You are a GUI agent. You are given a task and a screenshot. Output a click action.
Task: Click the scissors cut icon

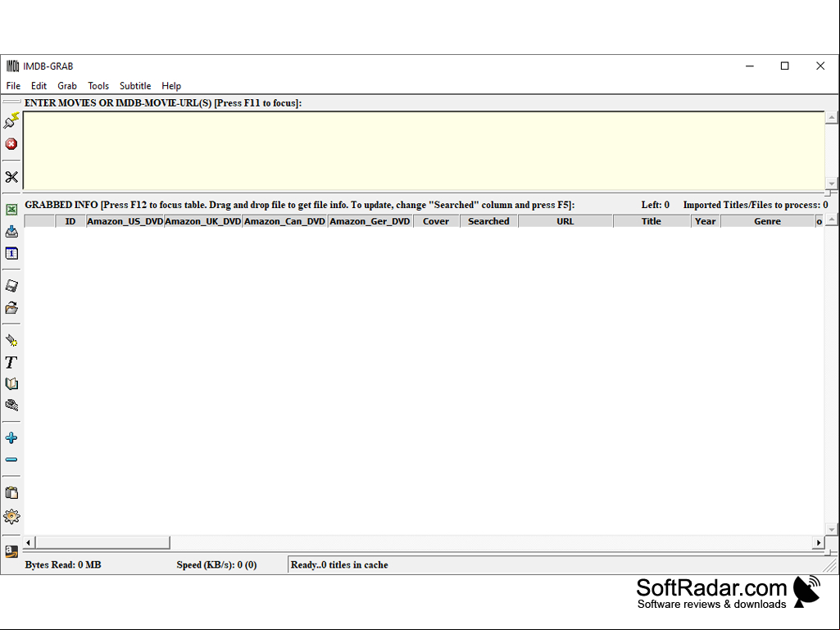point(11,177)
